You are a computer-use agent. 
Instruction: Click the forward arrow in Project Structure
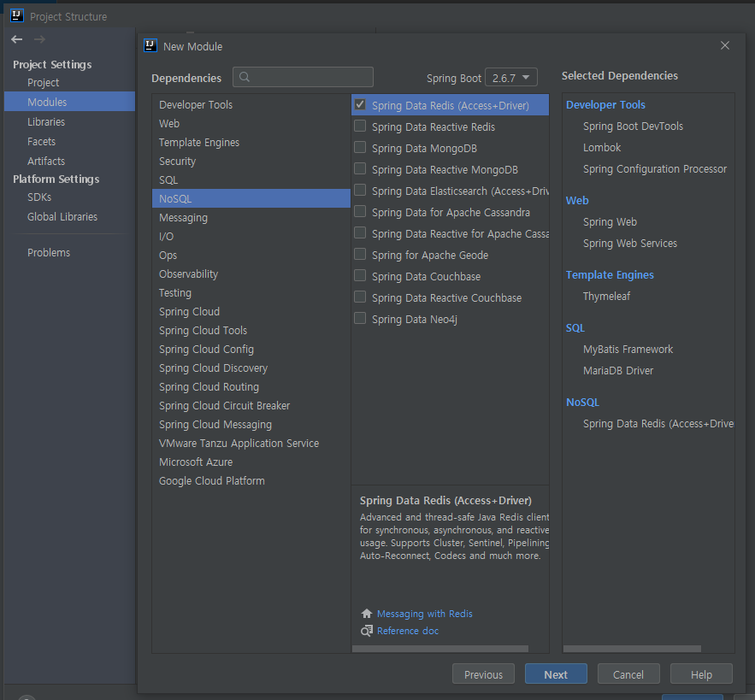[39, 39]
